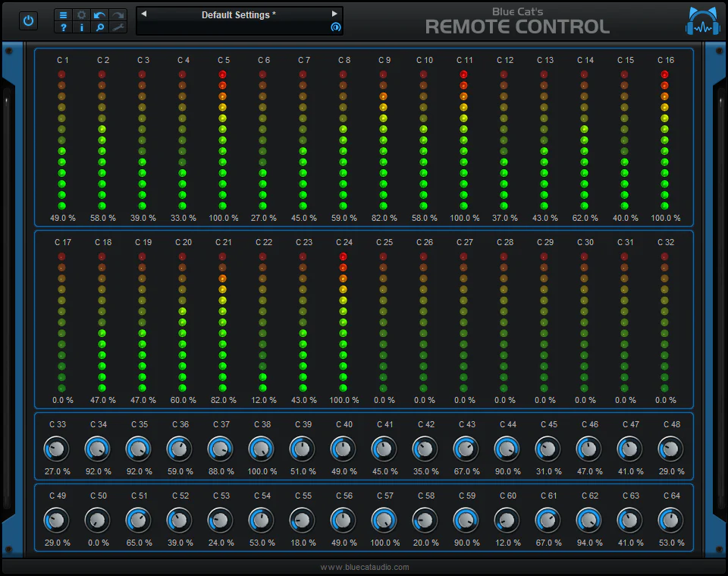Click the C 57 knob at 100%
The width and height of the screenshot is (728, 576).
click(384, 521)
